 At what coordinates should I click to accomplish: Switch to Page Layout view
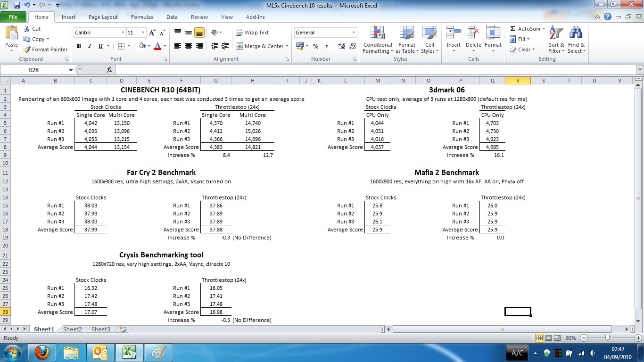click(x=548, y=338)
